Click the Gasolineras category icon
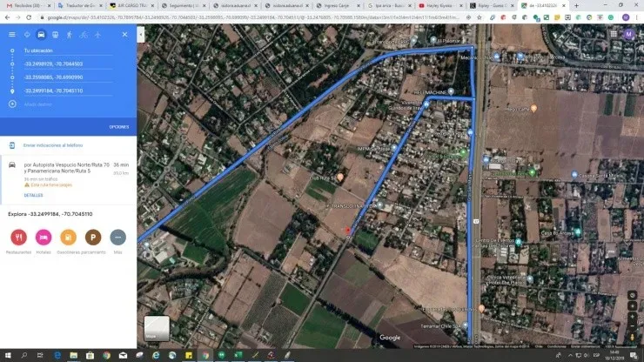Screen dimensions: 644x362 pyautogui.click(x=68, y=237)
